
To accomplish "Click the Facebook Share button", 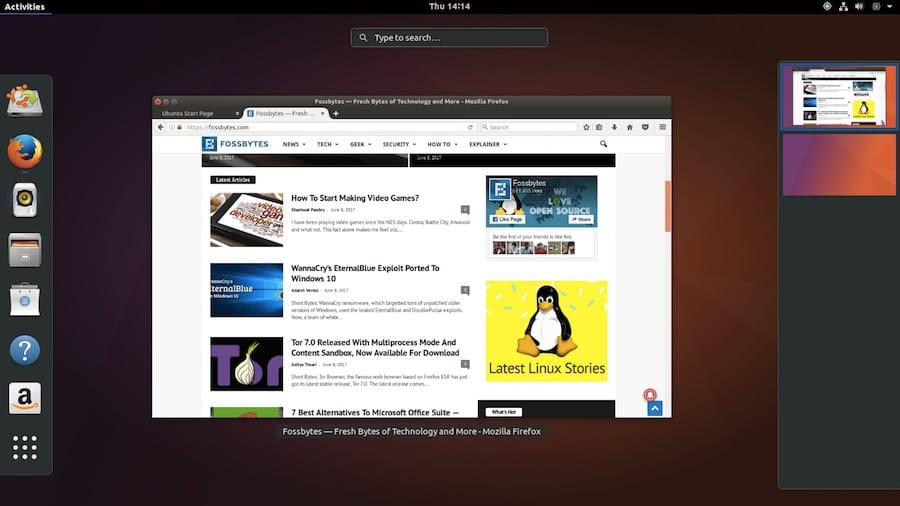I will pyautogui.click(x=581, y=220).
